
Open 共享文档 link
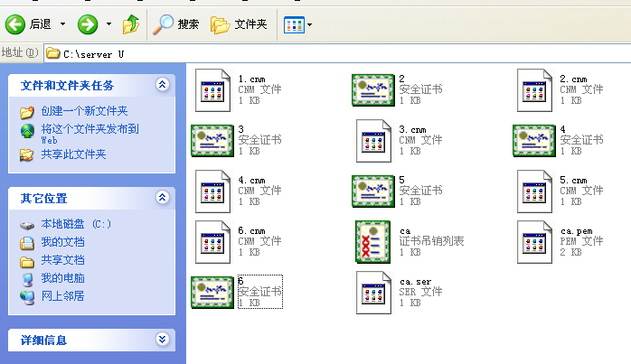tap(62, 260)
